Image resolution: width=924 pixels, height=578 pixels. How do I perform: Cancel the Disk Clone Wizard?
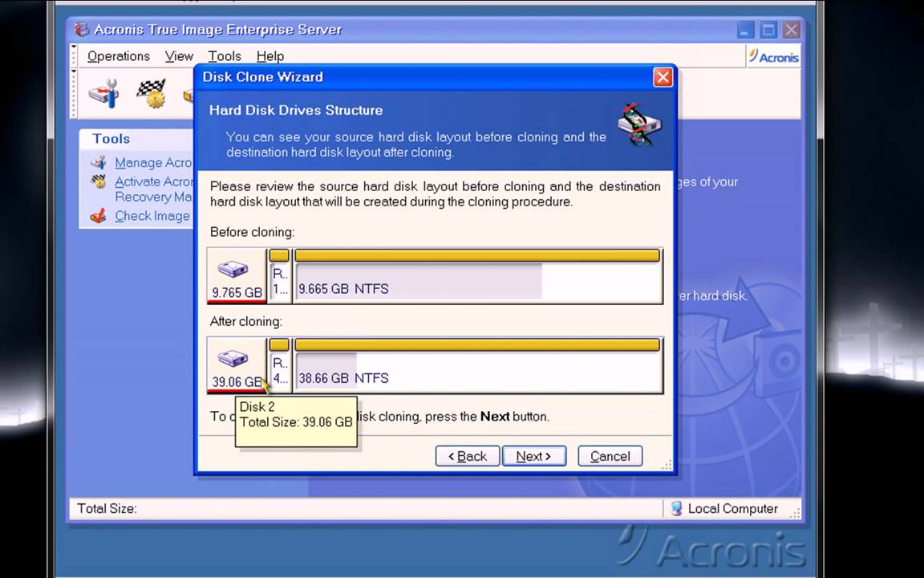click(610, 456)
